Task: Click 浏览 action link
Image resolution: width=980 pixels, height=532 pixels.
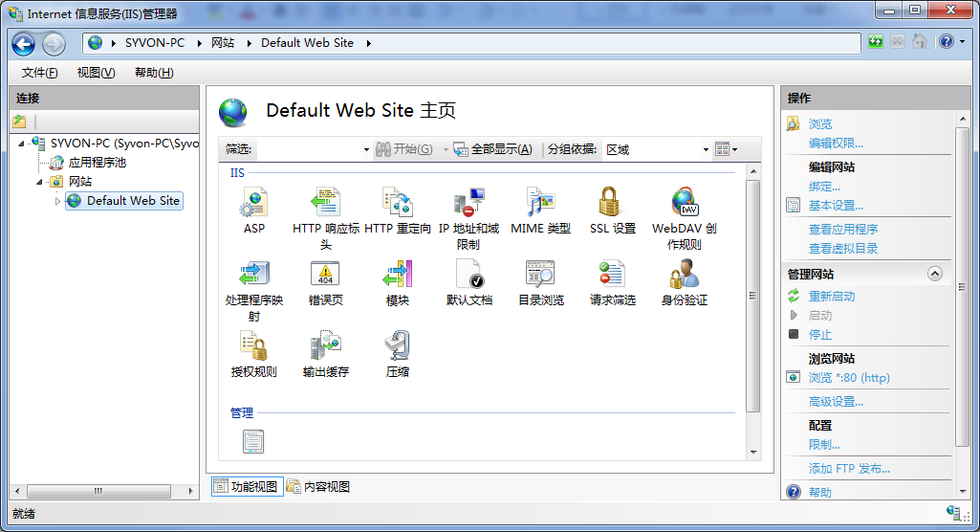Action: (820, 123)
